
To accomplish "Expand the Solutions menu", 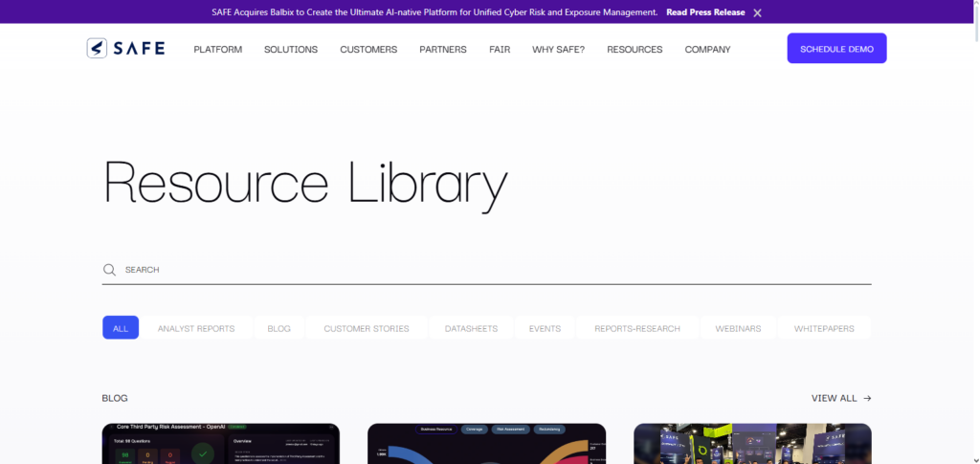I will pyautogui.click(x=291, y=50).
